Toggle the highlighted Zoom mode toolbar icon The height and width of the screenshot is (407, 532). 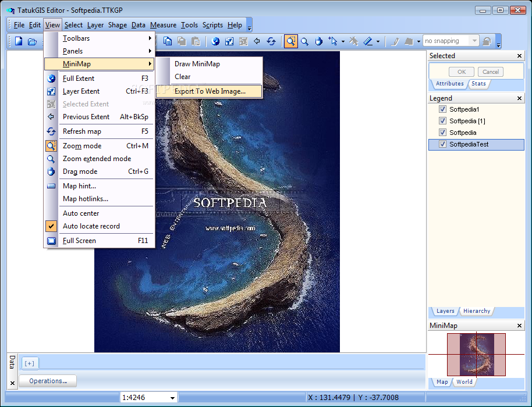pyautogui.click(x=291, y=41)
